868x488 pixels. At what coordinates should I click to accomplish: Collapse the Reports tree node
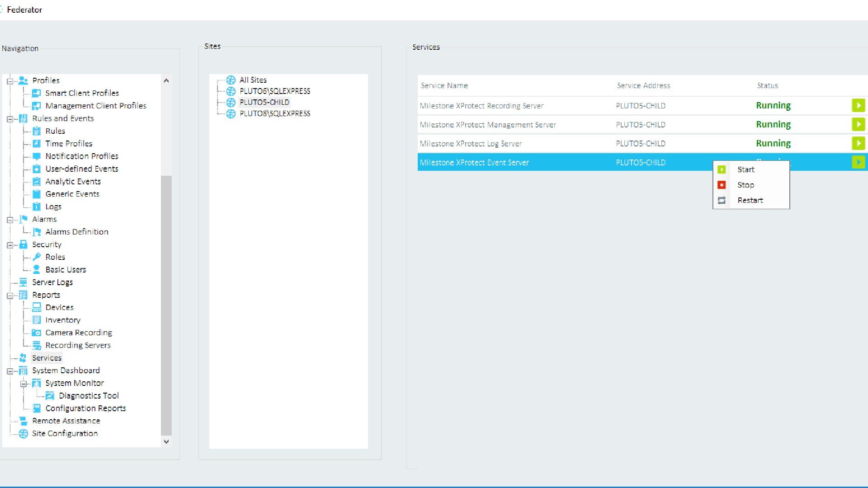9,296
